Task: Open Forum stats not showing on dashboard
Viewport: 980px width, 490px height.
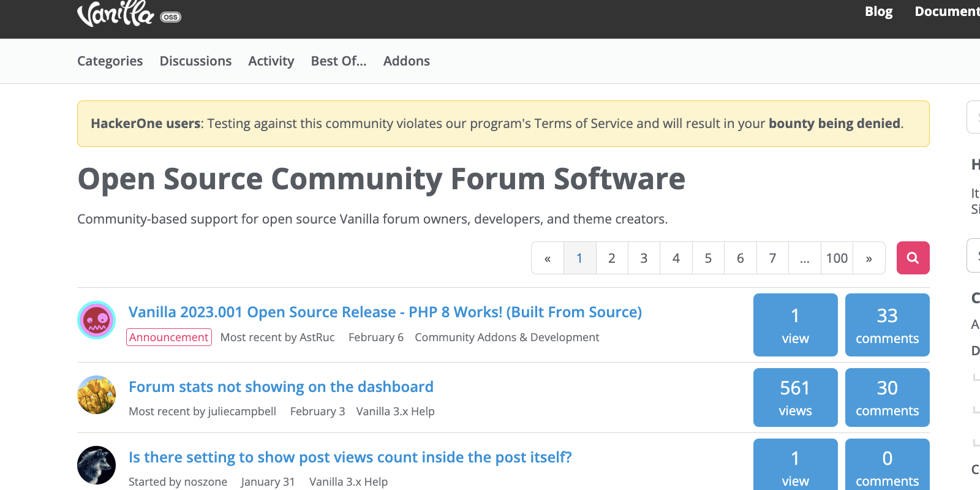Action: tap(281, 387)
